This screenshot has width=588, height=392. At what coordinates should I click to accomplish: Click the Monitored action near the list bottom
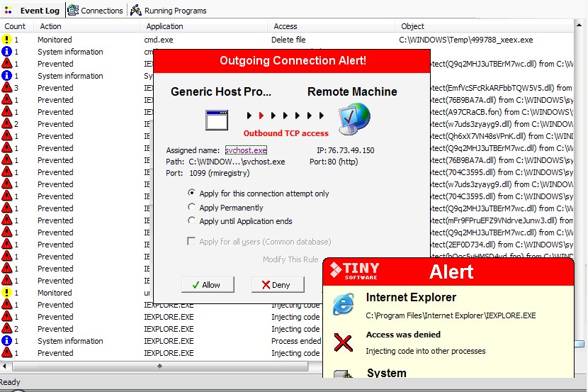tap(55, 292)
